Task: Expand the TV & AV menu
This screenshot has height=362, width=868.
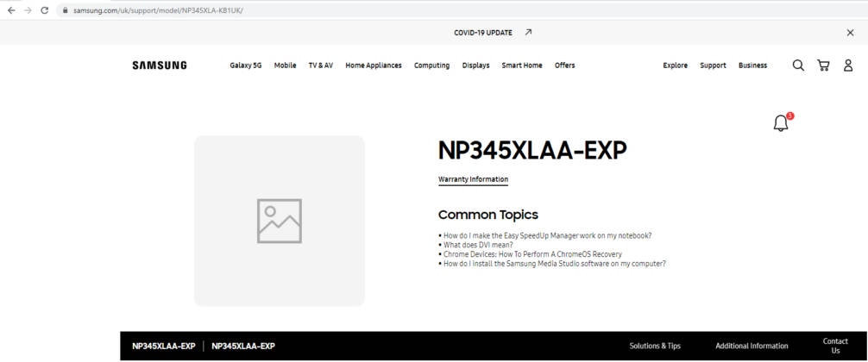Action: [320, 66]
